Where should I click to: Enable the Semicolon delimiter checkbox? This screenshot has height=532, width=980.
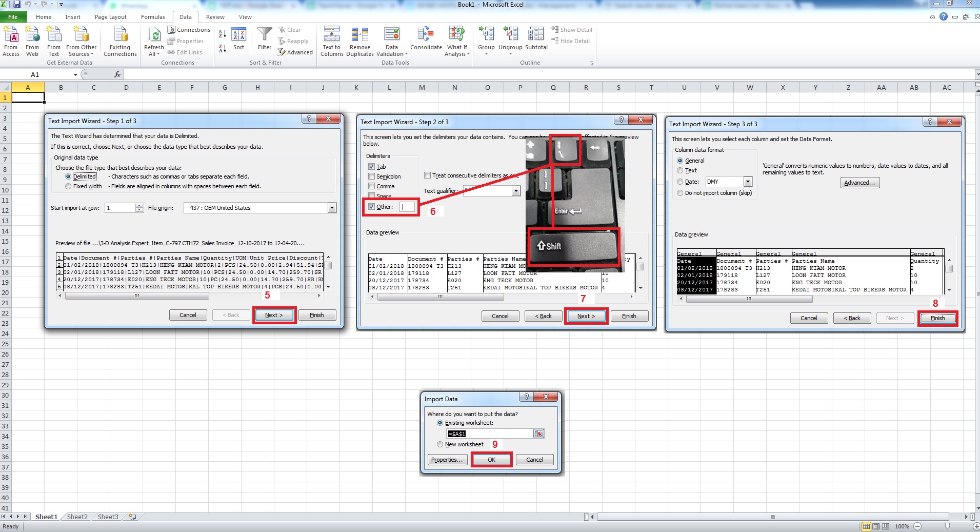[x=372, y=176]
